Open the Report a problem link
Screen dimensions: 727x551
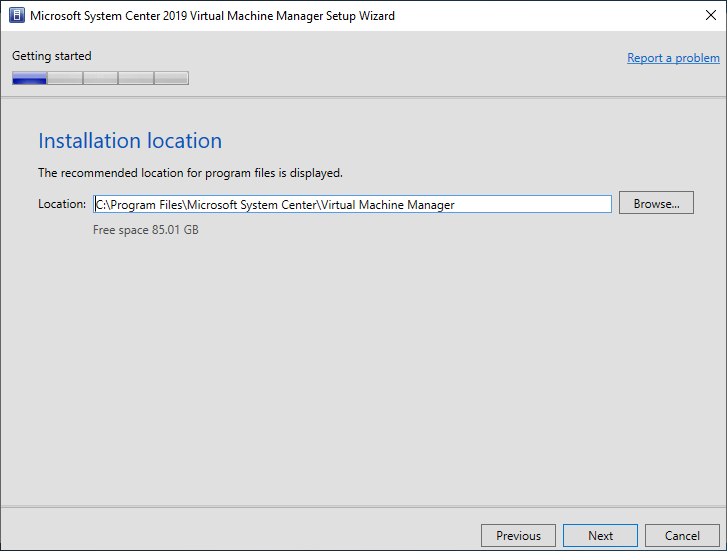[673, 58]
